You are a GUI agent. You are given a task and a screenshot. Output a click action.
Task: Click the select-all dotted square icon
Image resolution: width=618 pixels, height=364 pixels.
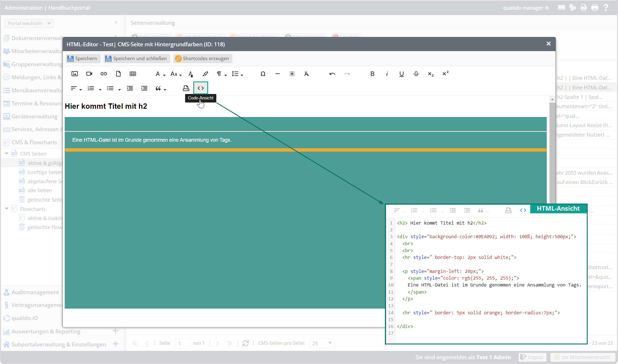tap(292, 74)
